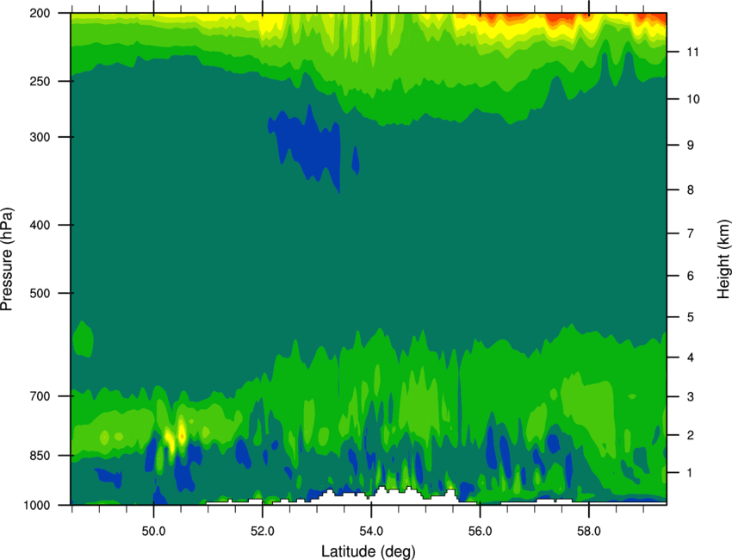This screenshot has height=560, width=732.
Task: Select the 400 pressure tick label
Action: [40, 225]
